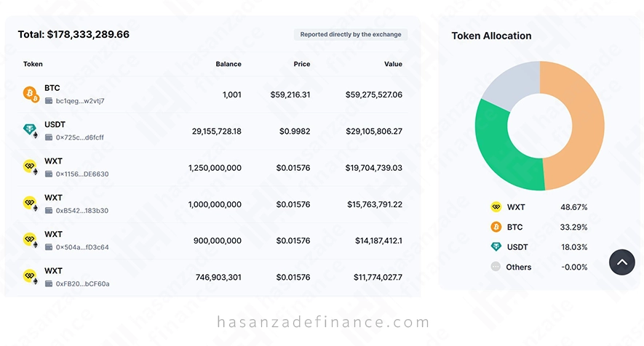Click the Price column header
Screen dimensions: 644x346
pyautogui.click(x=302, y=64)
